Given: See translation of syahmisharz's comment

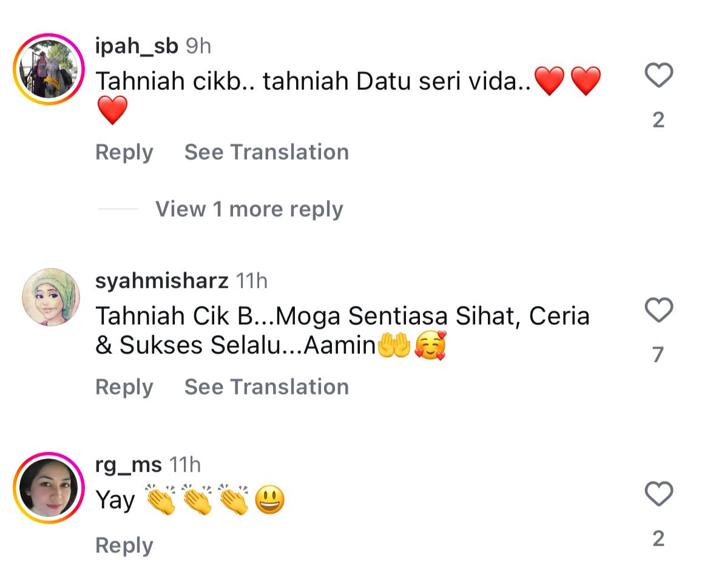Looking at the screenshot, I should coord(266,387).
